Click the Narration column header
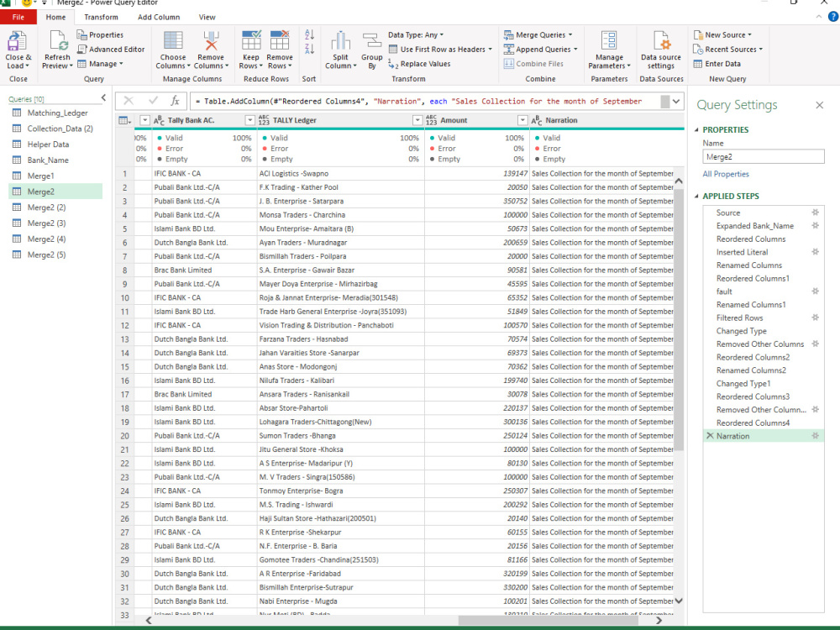840x630 pixels. pos(606,120)
